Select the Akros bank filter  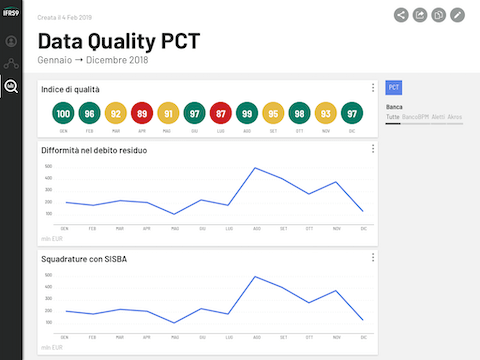click(455, 117)
